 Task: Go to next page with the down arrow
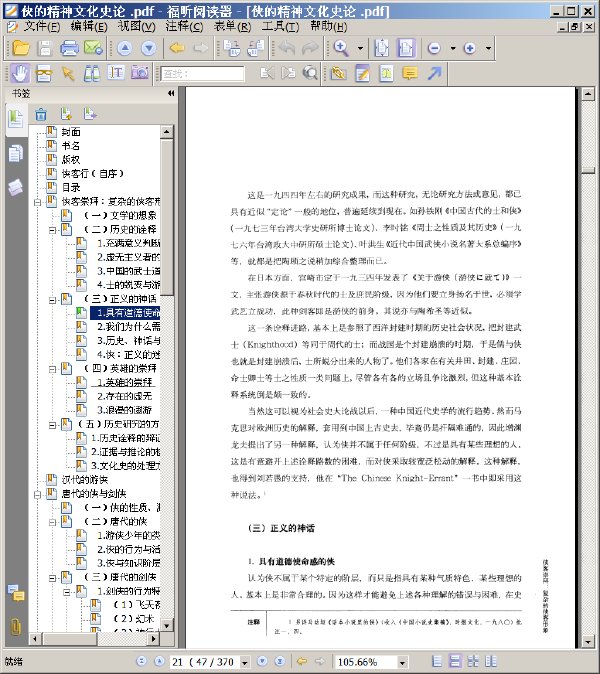(149, 48)
